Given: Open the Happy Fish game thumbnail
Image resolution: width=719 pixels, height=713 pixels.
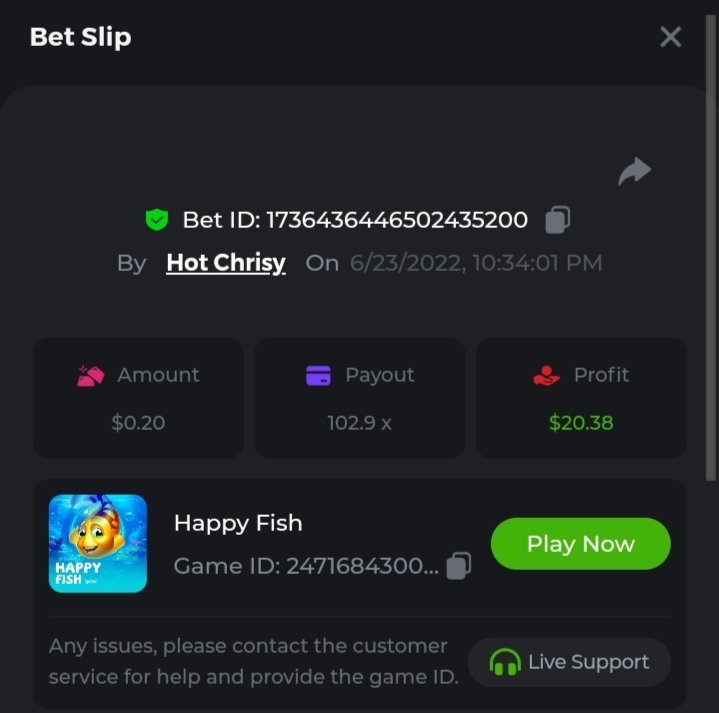Looking at the screenshot, I should [x=98, y=543].
